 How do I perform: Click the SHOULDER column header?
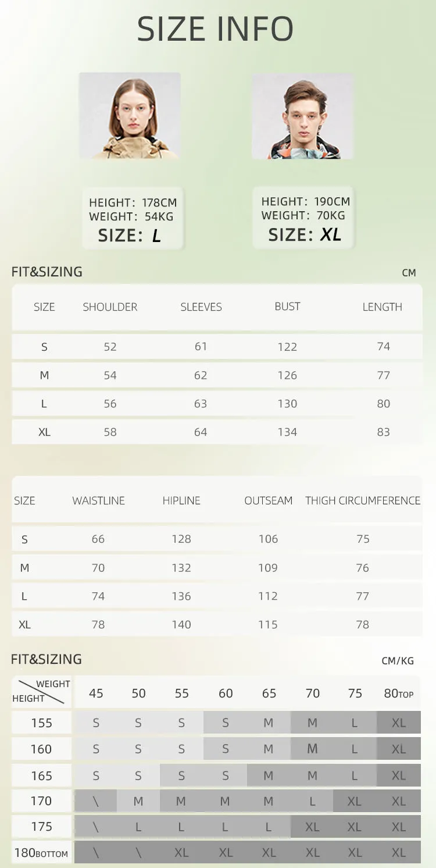click(110, 307)
